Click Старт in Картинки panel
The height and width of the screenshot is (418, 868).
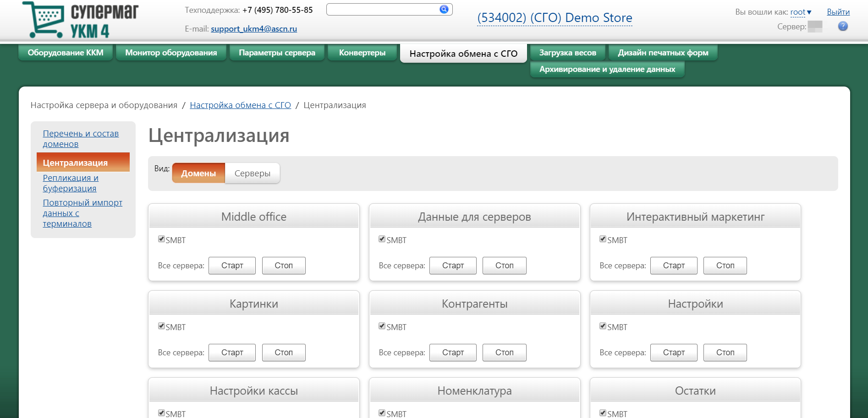[232, 353]
